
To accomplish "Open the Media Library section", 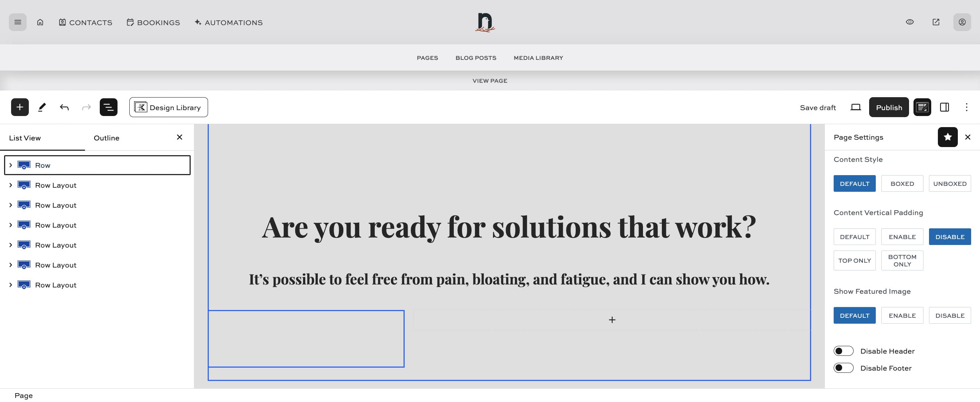I will [538, 57].
